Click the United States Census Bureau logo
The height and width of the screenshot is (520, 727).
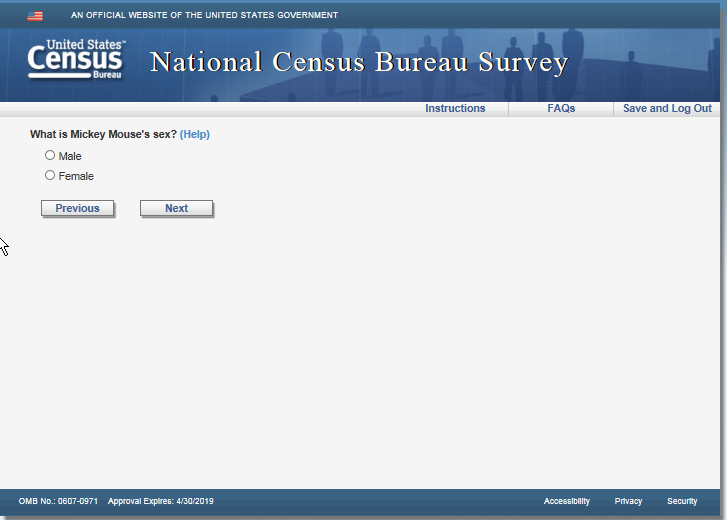coord(77,59)
